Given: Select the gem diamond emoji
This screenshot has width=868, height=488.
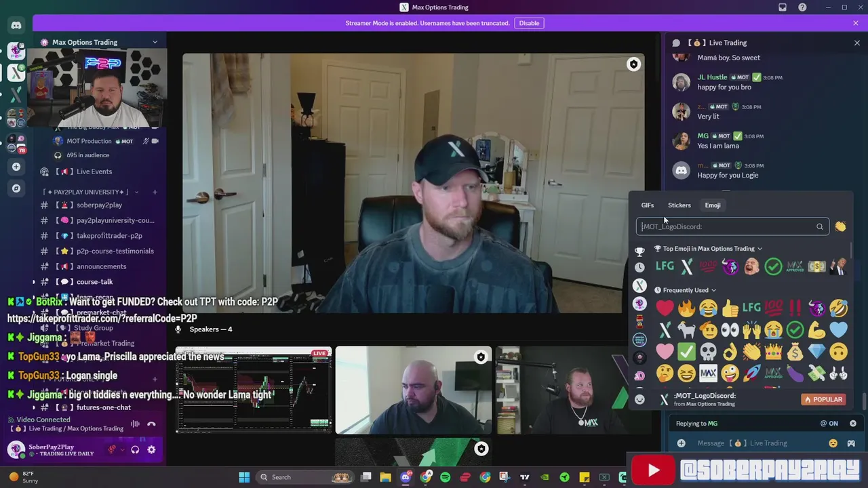Looking at the screenshot, I should [816, 352].
